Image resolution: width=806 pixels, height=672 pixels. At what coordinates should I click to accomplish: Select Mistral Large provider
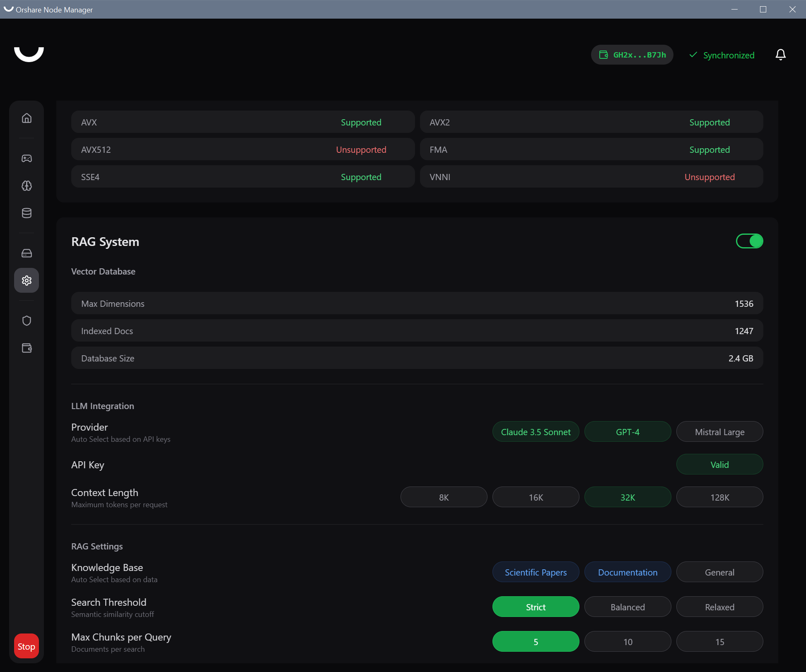pyautogui.click(x=719, y=432)
